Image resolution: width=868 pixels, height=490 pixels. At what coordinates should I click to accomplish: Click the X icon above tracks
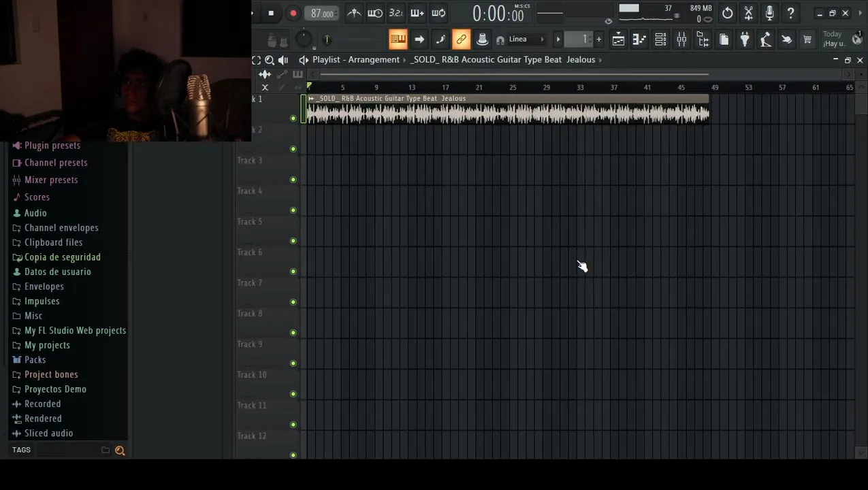point(265,87)
